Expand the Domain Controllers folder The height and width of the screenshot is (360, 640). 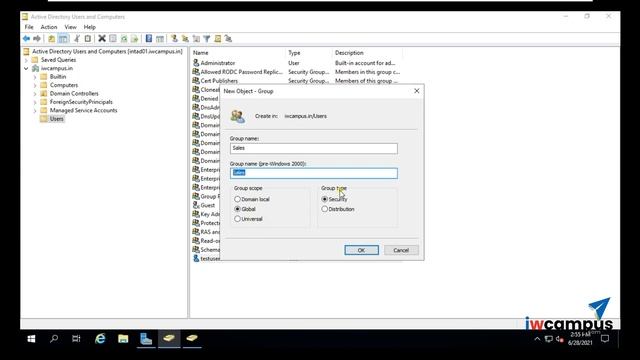(x=35, y=94)
